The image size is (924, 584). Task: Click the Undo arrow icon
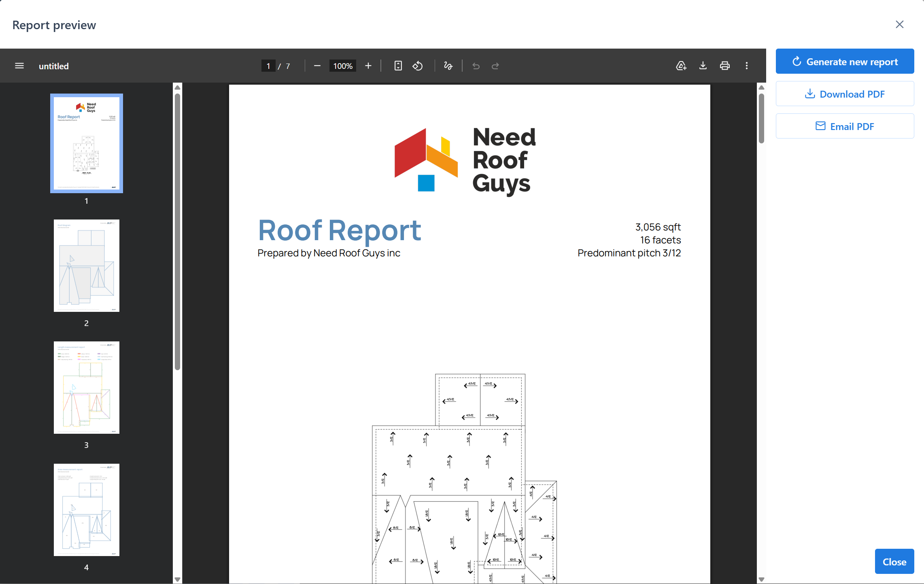tap(476, 66)
